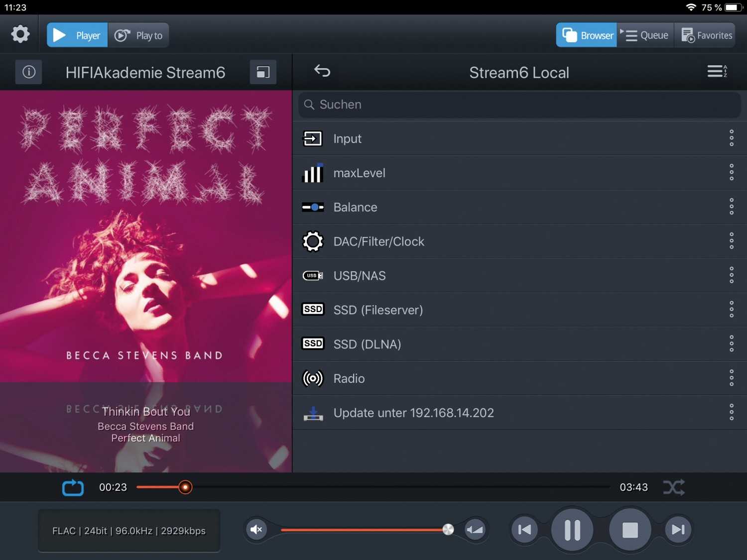Open the Balance entry
The height and width of the screenshot is (560, 747).
pos(519,207)
